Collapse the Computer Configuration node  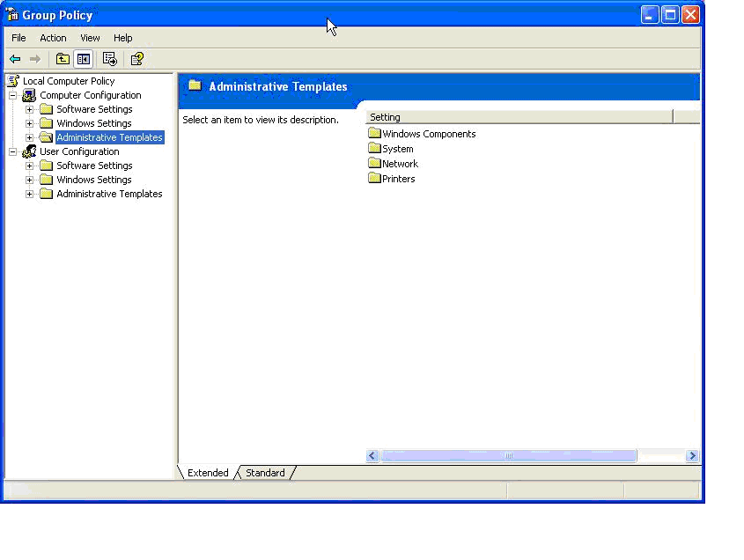click(13, 95)
